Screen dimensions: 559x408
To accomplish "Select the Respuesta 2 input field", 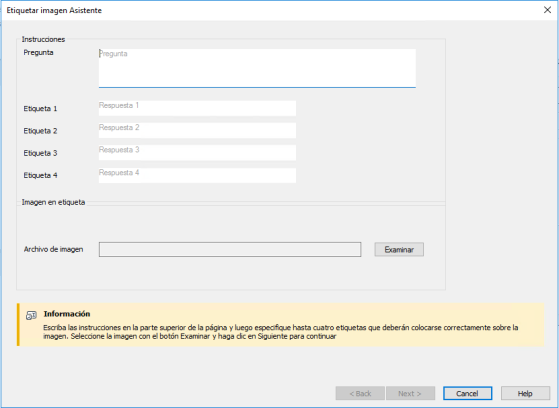I will pyautogui.click(x=197, y=131).
